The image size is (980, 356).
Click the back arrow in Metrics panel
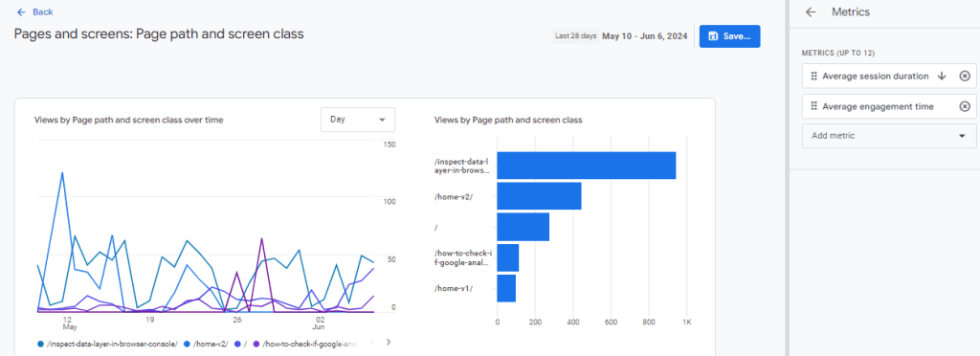pyautogui.click(x=811, y=11)
